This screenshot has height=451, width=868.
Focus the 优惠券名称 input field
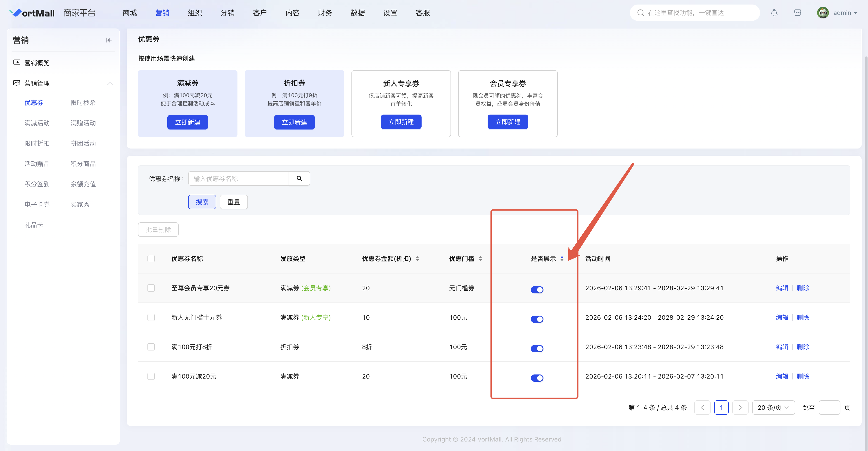[238, 178]
